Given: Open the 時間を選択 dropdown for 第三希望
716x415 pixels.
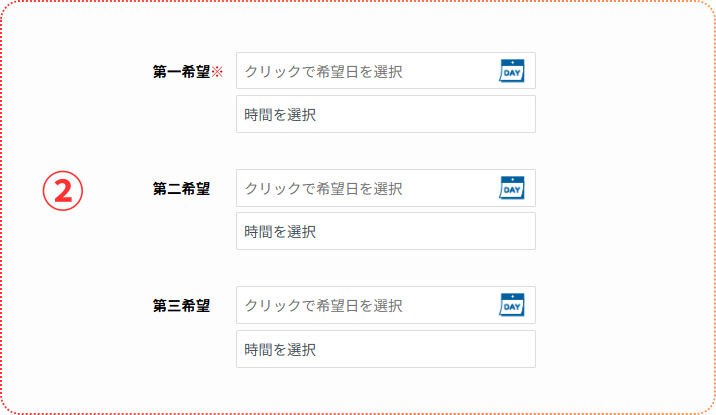Looking at the screenshot, I should point(385,349).
